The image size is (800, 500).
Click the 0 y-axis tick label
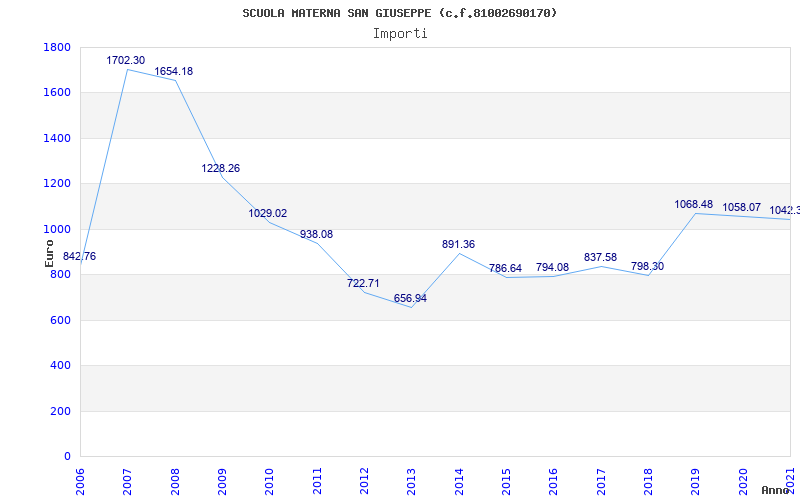(67, 457)
